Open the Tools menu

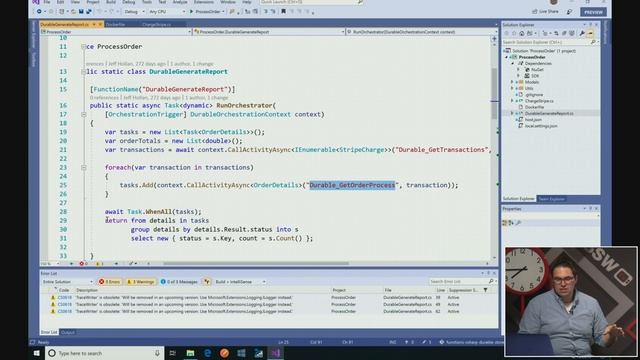pos(147,2)
